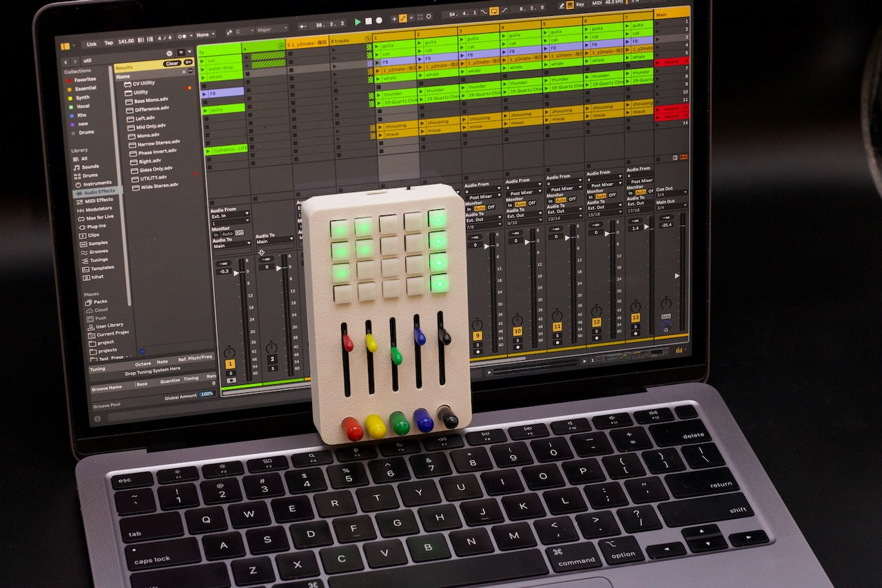Select Synth collection
The height and width of the screenshot is (588, 882).
[x=79, y=97]
